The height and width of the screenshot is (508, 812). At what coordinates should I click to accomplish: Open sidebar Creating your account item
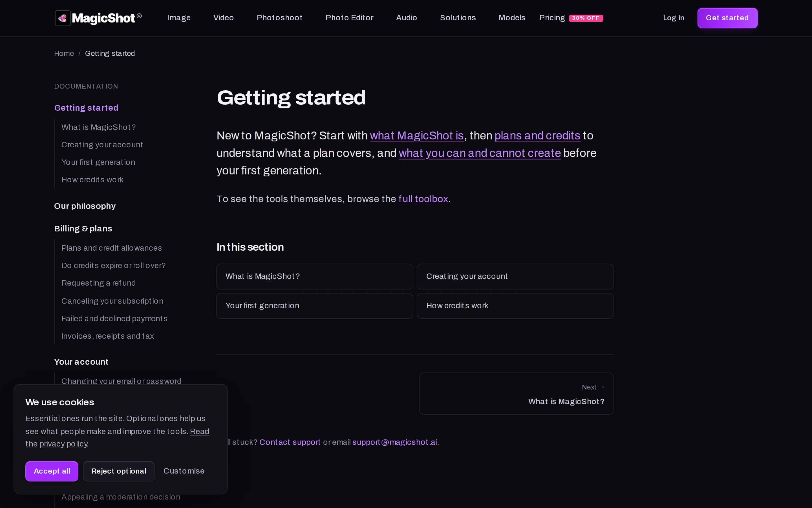[x=102, y=145]
